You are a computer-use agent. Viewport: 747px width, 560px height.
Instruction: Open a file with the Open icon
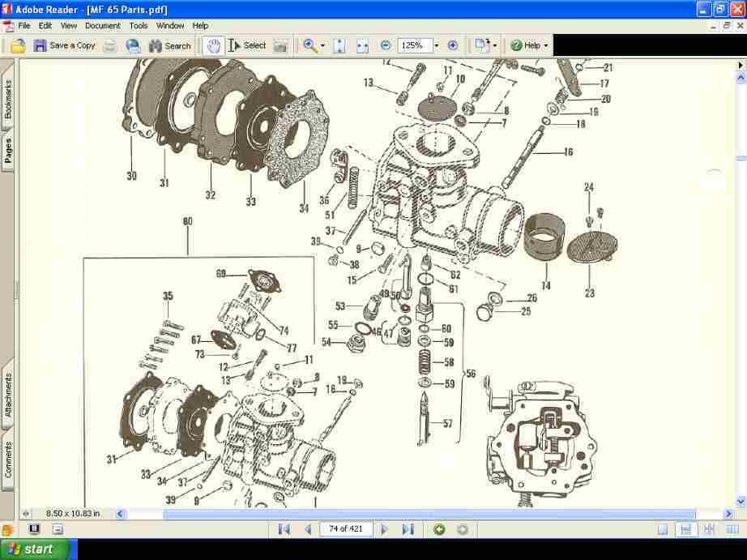pos(16,45)
